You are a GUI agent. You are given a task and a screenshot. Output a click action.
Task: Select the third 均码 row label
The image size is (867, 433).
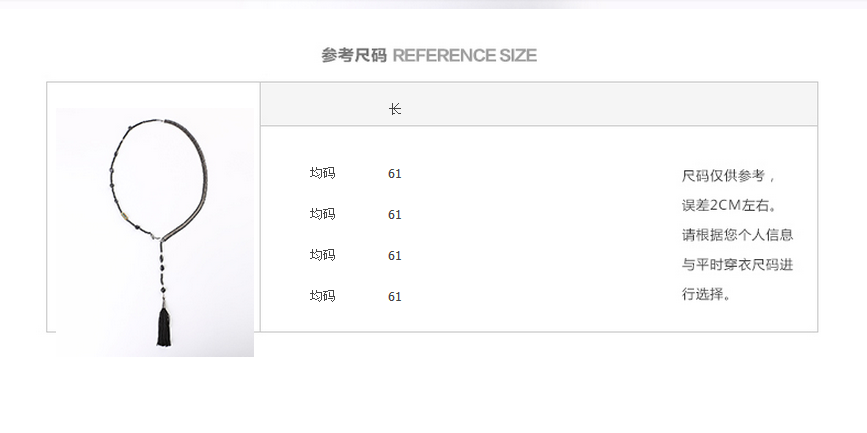tap(322, 255)
